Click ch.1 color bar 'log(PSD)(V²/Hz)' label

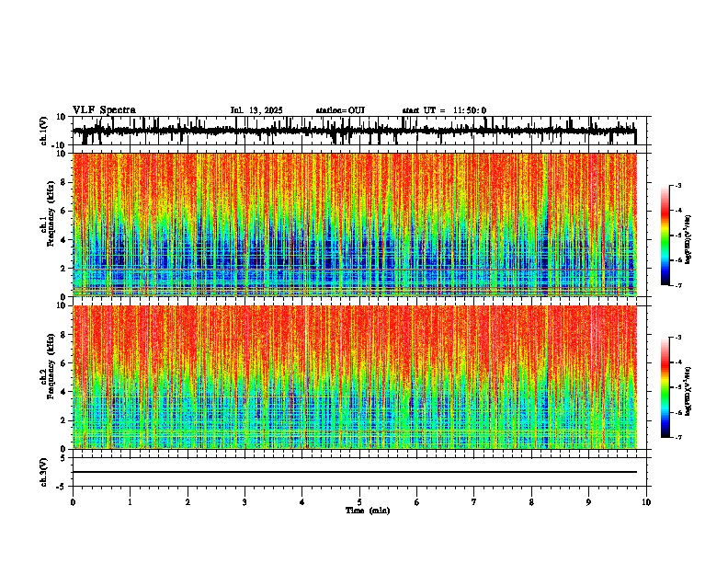pos(689,239)
